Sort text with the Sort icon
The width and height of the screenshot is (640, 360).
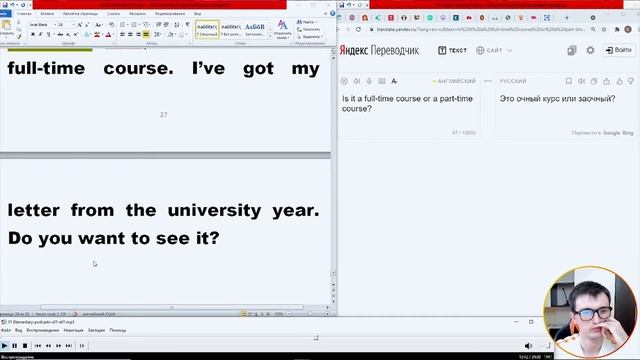coord(177,25)
